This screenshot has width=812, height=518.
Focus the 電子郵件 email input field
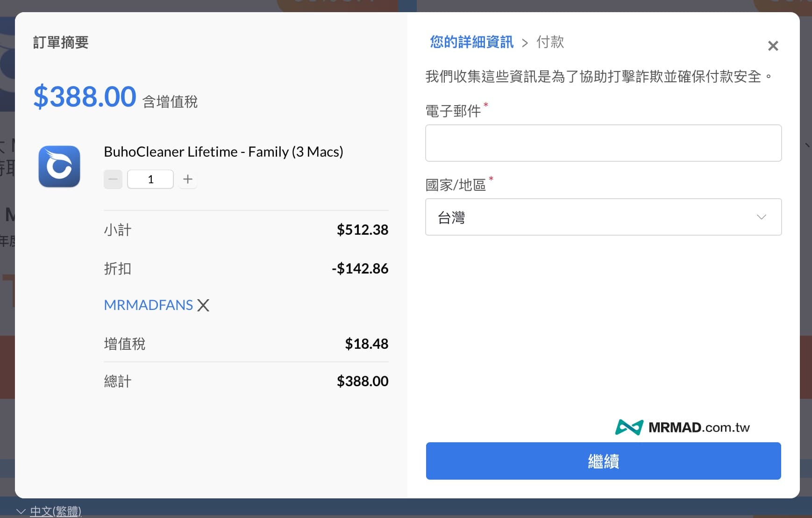(x=603, y=143)
